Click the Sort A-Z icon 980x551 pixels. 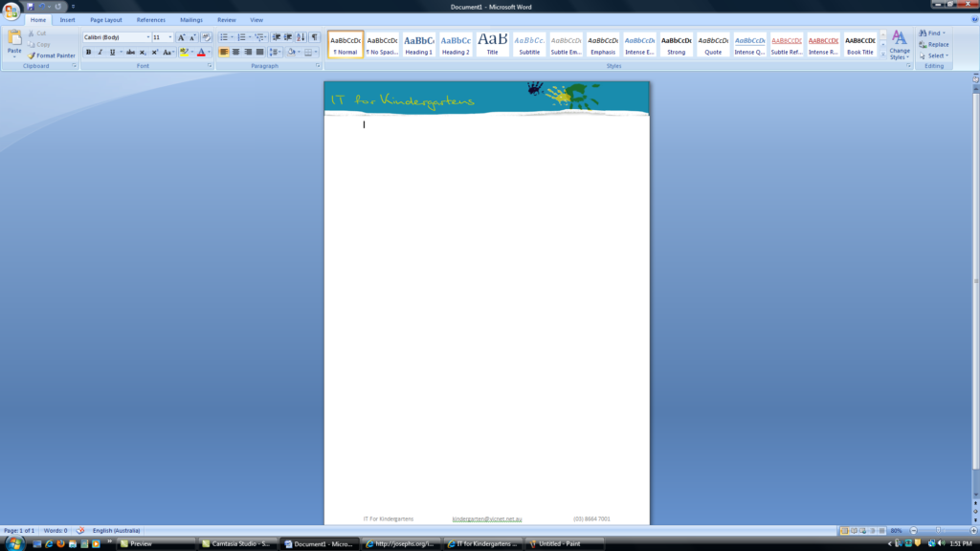pos(301,37)
